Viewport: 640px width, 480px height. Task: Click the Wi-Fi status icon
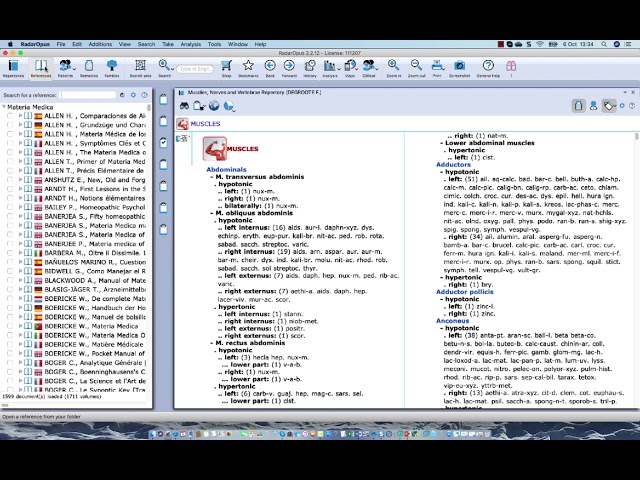(x=540, y=44)
